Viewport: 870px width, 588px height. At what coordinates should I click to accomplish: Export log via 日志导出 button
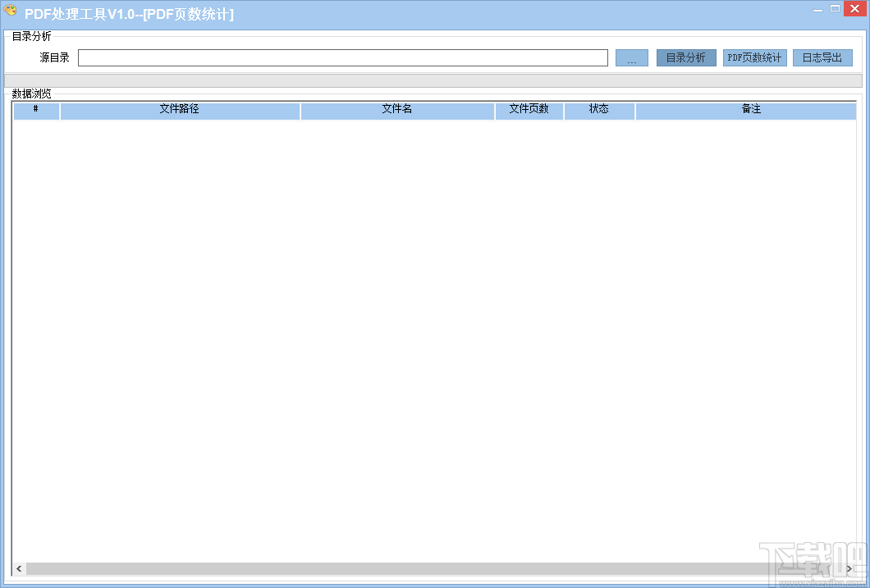pos(822,57)
